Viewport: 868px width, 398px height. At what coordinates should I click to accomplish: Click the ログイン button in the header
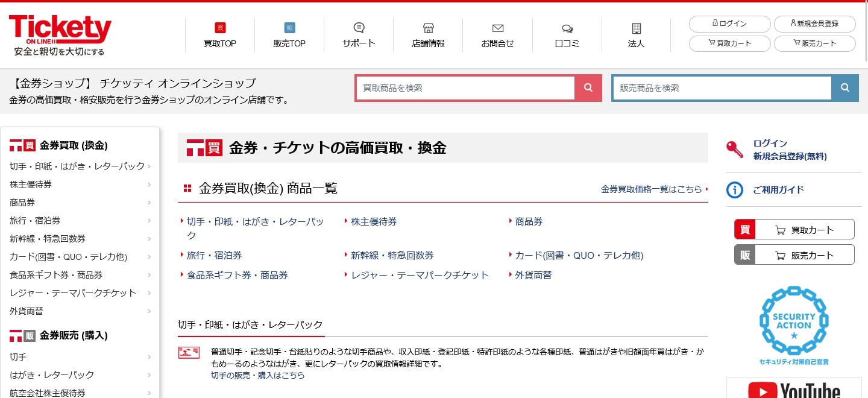(729, 24)
